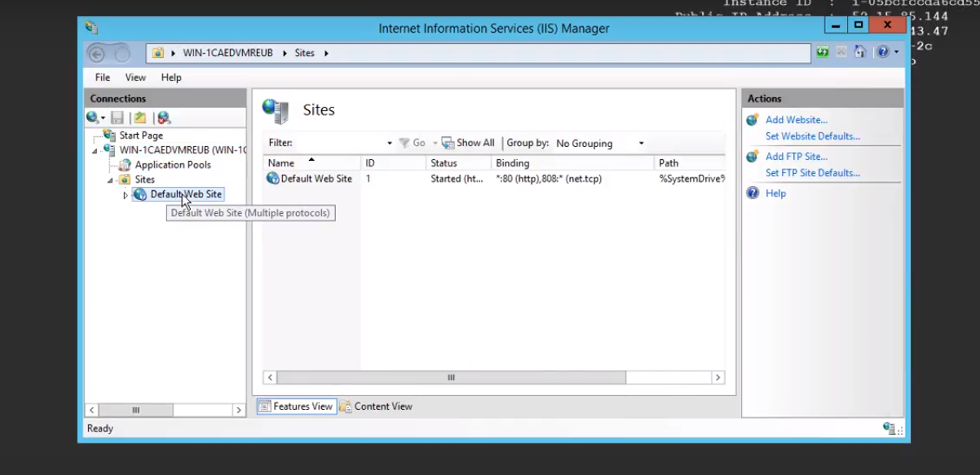Click the Refresh Page icon in the address bar

[823, 52]
